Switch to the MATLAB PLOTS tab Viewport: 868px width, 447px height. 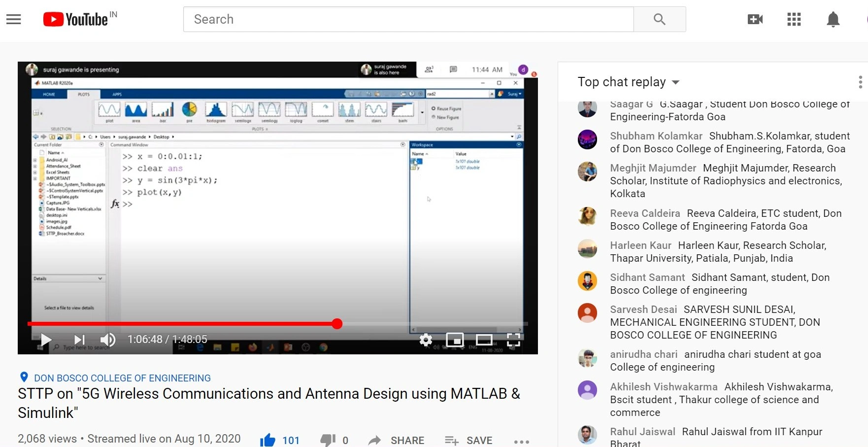tap(84, 94)
